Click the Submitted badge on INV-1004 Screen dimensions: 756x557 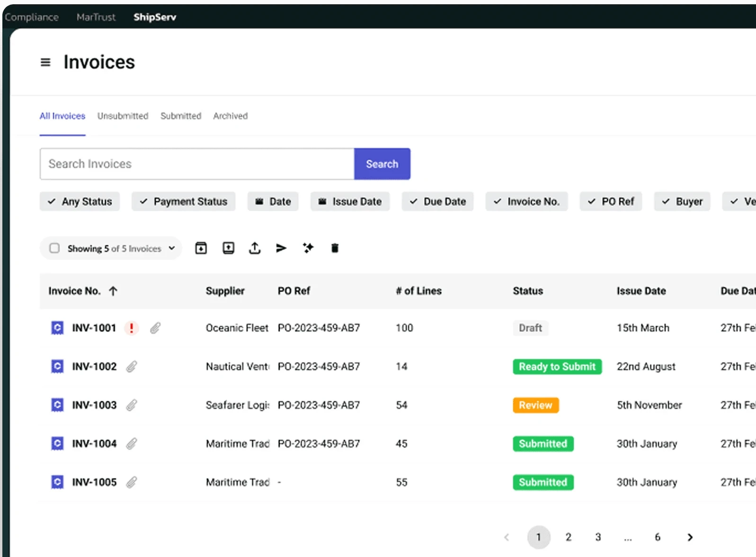click(543, 444)
